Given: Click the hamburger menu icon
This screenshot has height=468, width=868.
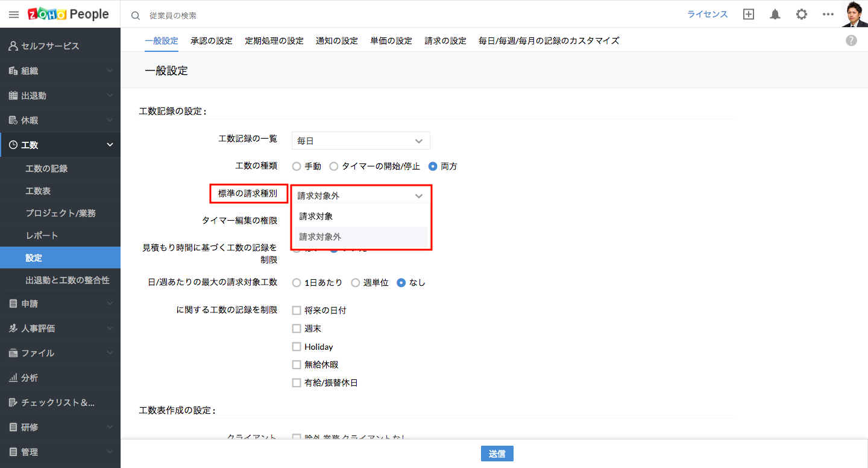Looking at the screenshot, I should tap(13, 14).
